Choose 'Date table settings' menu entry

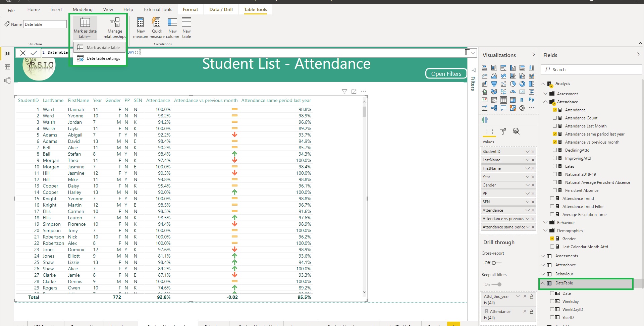[99, 58]
